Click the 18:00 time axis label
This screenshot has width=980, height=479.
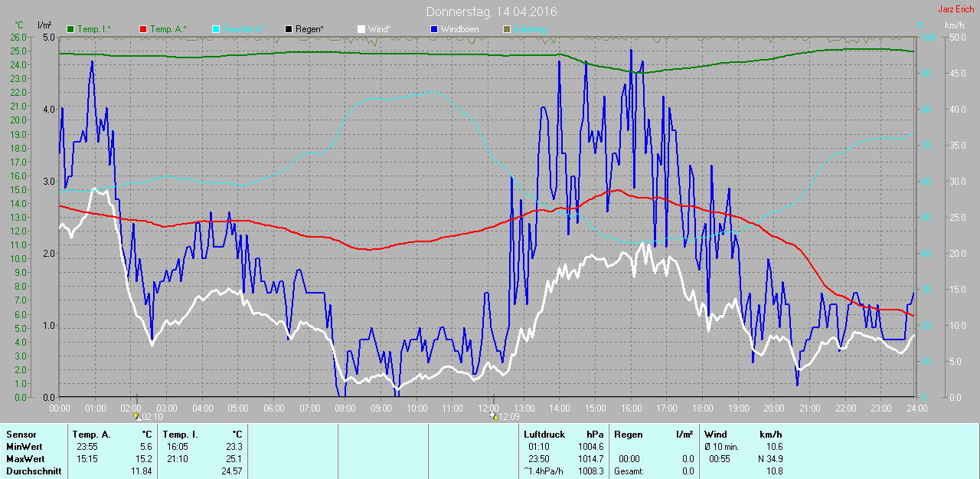pyautogui.click(x=702, y=408)
